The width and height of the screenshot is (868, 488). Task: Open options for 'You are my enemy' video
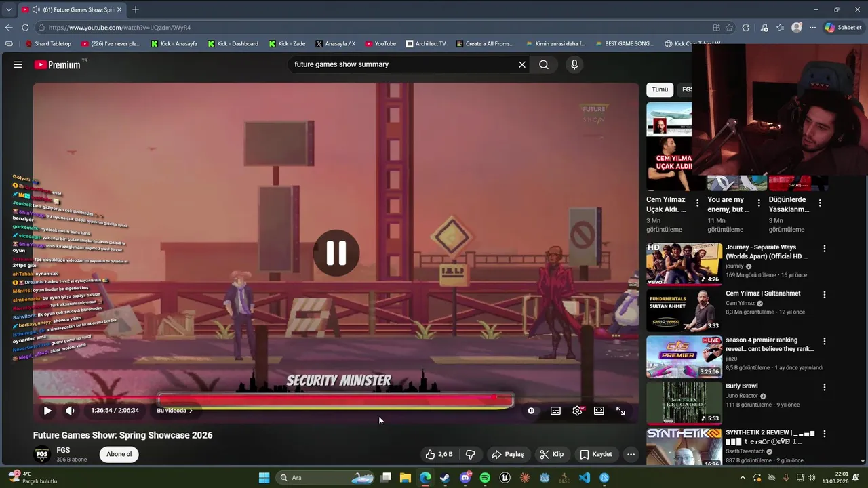click(x=759, y=203)
